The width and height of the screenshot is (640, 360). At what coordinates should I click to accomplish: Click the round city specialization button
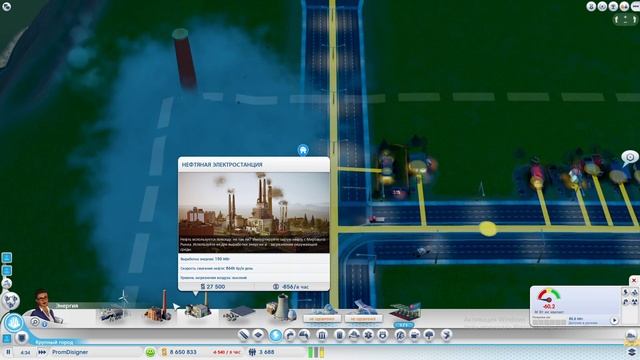13,323
